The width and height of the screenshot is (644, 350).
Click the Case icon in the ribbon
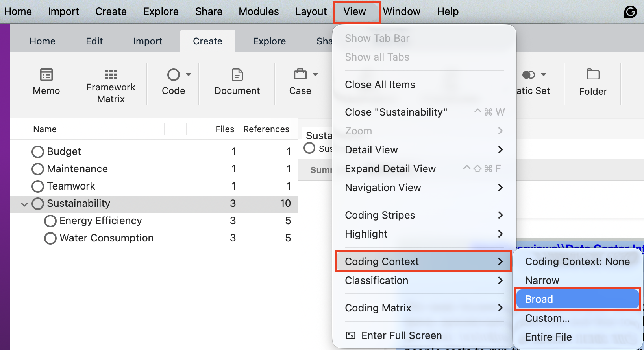300,74
